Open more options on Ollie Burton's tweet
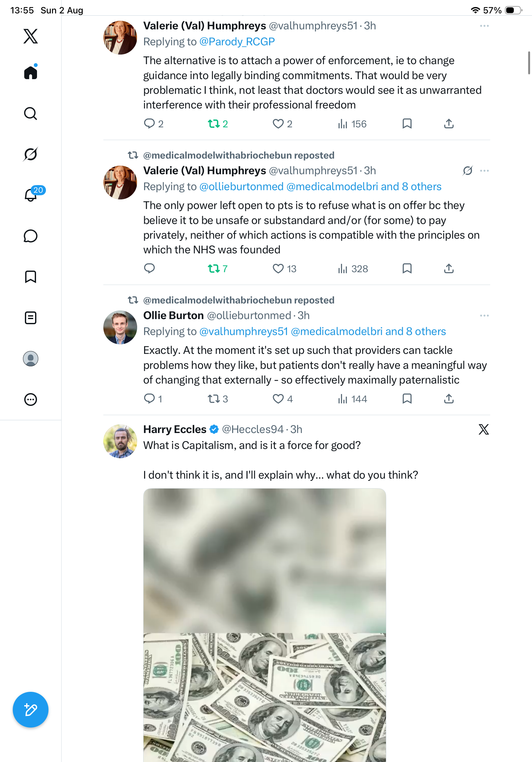Viewport: 532px width, 762px height. click(484, 316)
